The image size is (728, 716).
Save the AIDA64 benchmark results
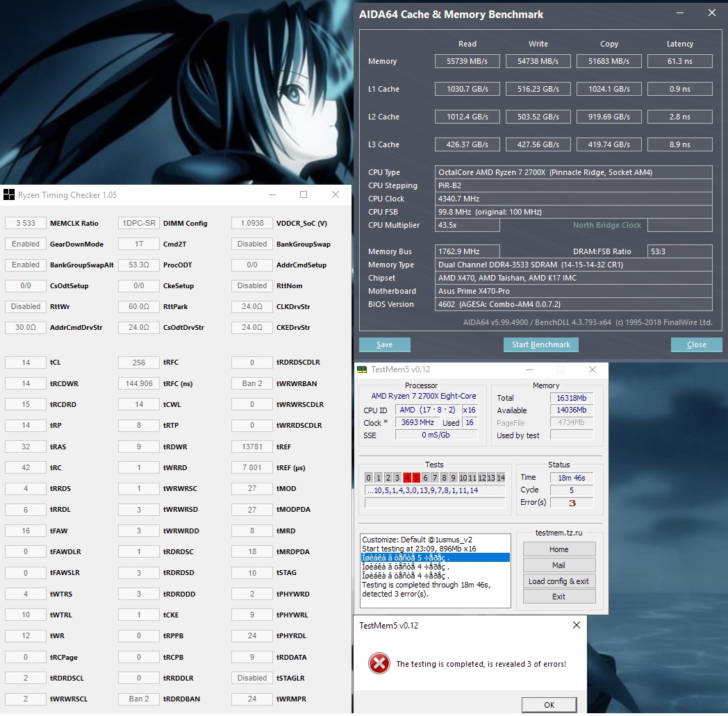point(384,344)
